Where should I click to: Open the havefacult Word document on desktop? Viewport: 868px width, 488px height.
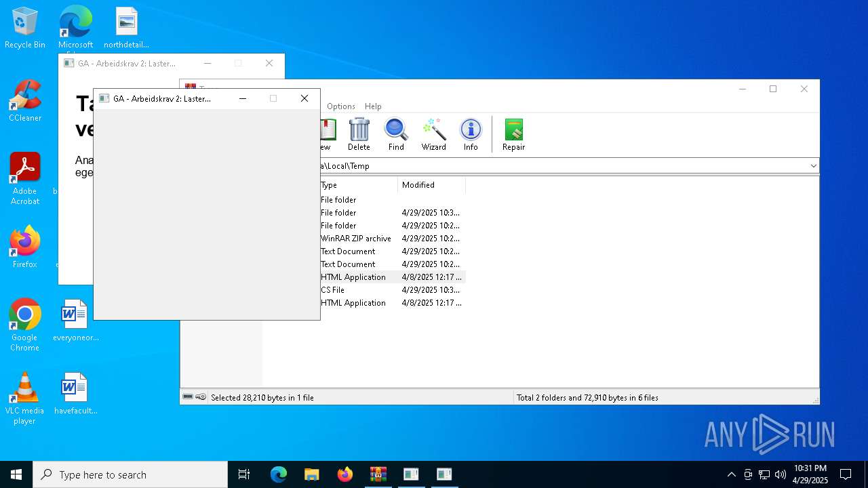click(x=75, y=394)
